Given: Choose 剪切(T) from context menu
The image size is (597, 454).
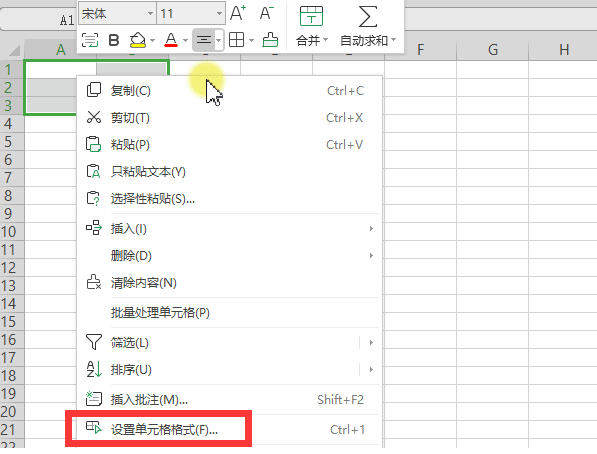Looking at the screenshot, I should pos(229,118).
